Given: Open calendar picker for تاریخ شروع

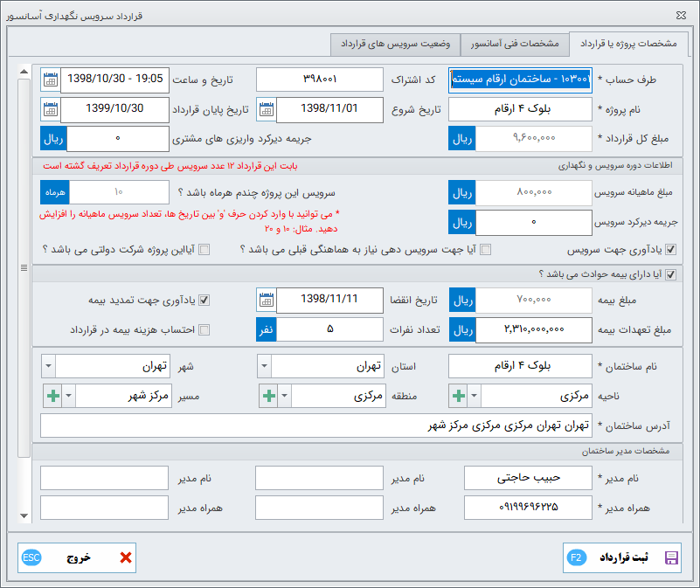Looking at the screenshot, I should 267,109.
